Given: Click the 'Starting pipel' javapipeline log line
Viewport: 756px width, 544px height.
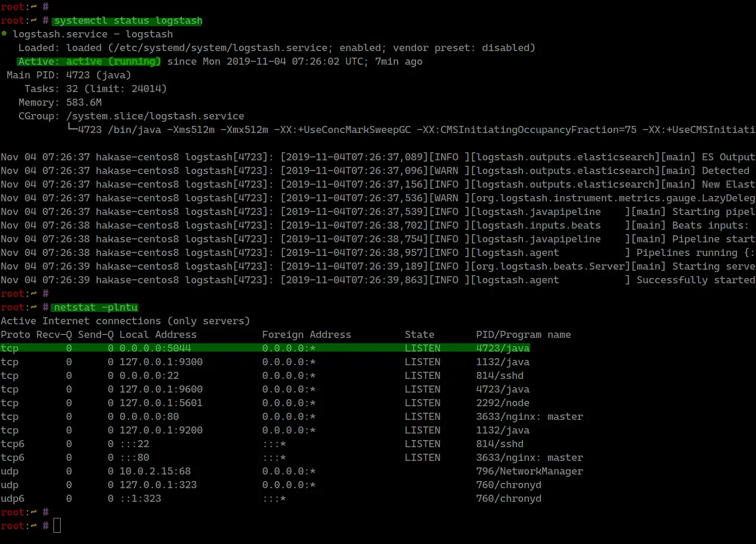Looking at the screenshot, I should [x=378, y=212].
